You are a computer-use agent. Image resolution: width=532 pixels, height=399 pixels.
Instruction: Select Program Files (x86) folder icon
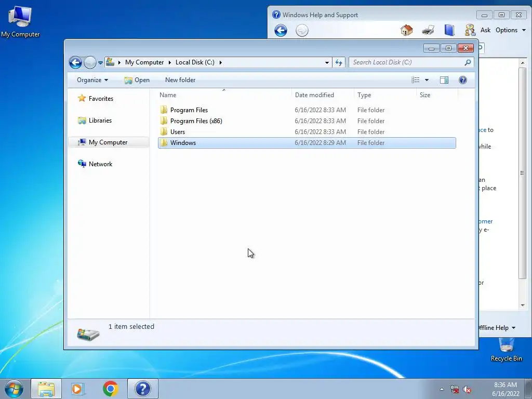[x=164, y=121]
